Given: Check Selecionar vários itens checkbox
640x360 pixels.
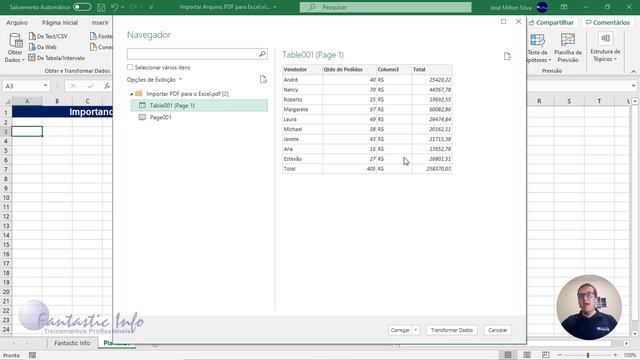Looking at the screenshot, I should tap(130, 67).
